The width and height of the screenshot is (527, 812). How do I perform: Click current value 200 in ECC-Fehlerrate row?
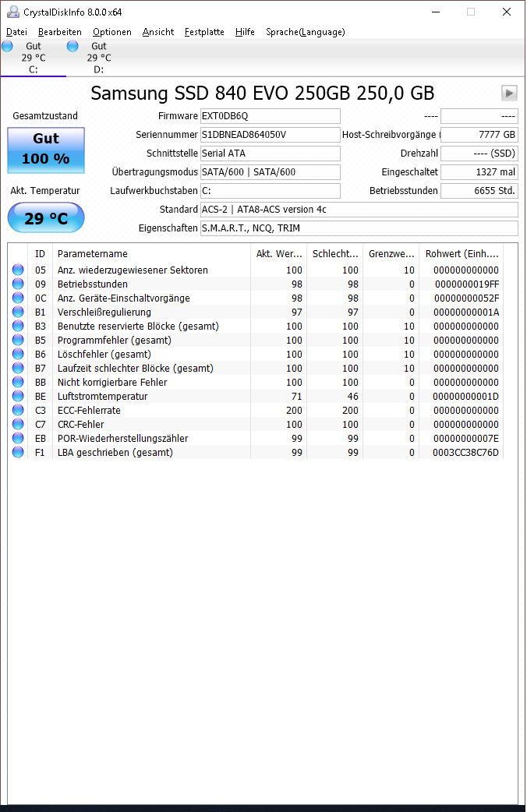click(x=294, y=410)
